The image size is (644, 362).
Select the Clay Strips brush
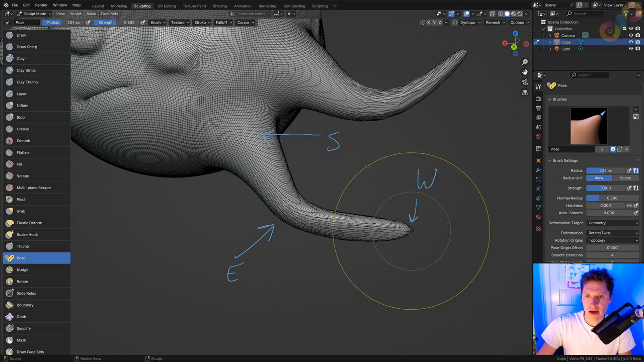pos(36,70)
